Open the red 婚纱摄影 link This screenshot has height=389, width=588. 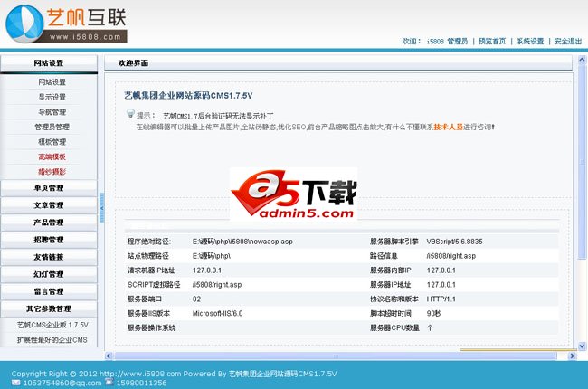tap(52, 172)
